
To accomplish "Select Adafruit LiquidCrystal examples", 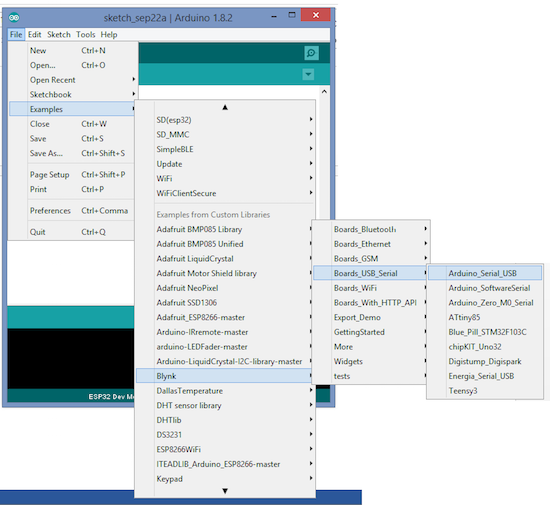I will coord(224,259).
